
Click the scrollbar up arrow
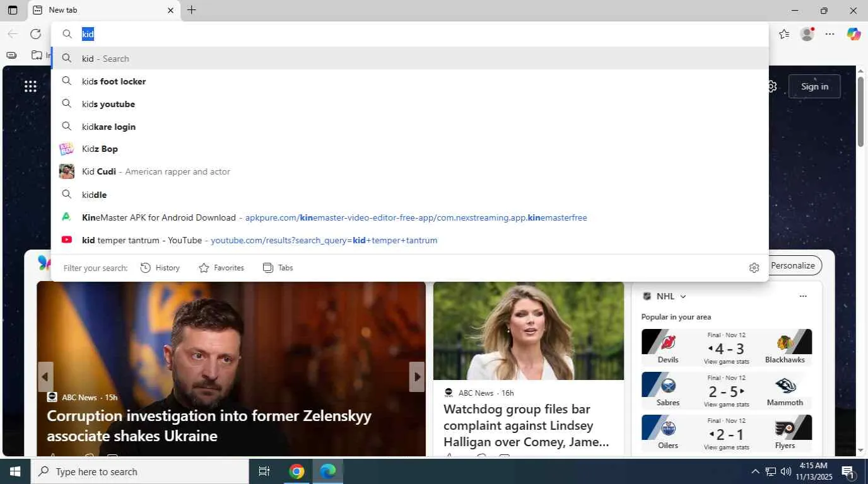point(860,71)
